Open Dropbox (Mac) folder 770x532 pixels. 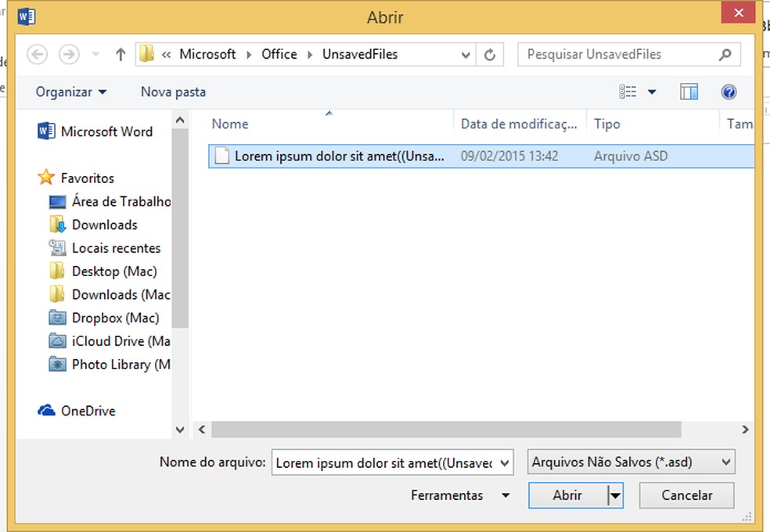[104, 318]
